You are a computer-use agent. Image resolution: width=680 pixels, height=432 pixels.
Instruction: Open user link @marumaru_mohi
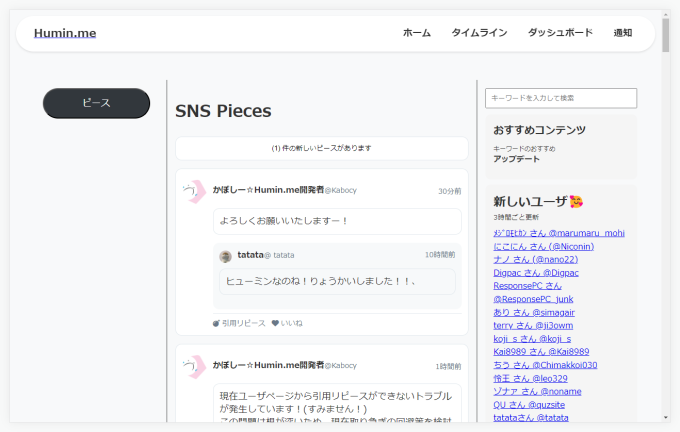[x=559, y=233]
